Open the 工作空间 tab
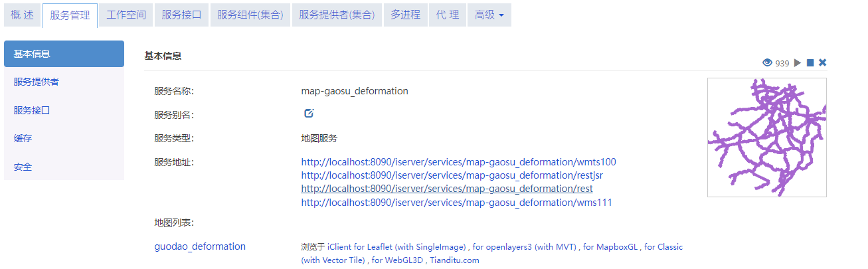868x269 pixels. (126, 15)
